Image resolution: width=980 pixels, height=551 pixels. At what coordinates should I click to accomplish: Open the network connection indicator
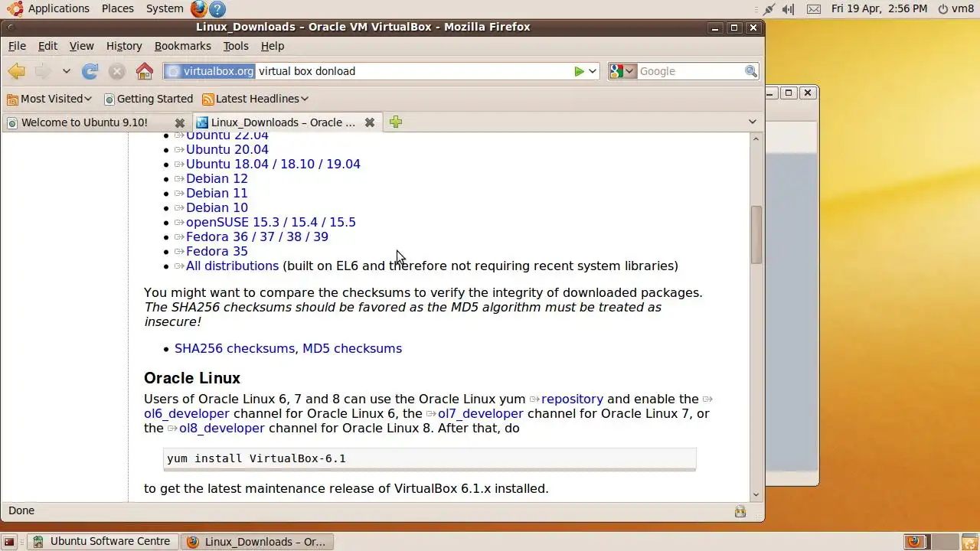(x=769, y=9)
